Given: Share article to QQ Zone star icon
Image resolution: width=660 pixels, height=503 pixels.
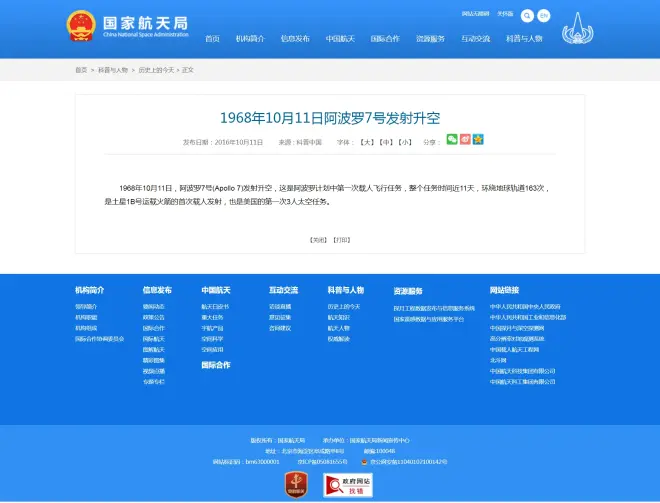Looking at the screenshot, I should click(x=478, y=140).
